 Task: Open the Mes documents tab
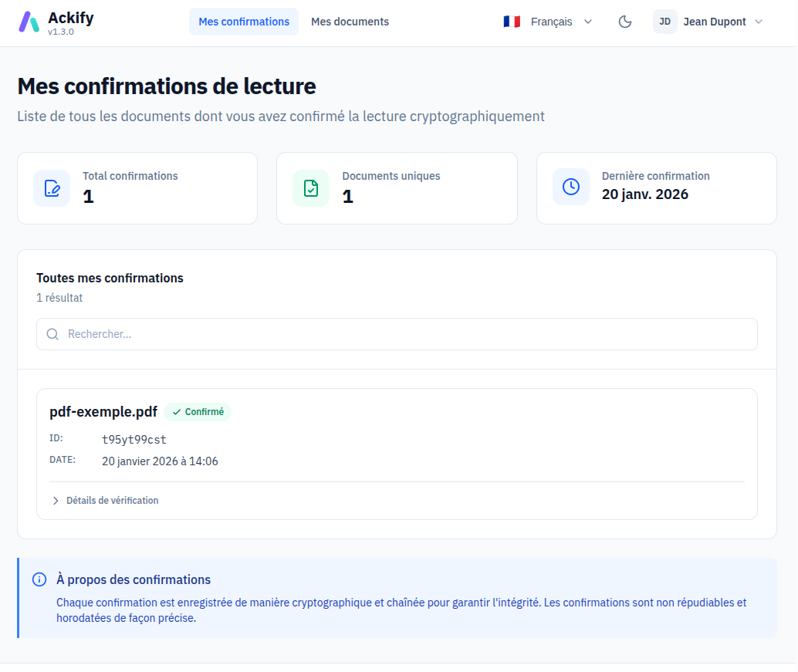[x=350, y=22]
